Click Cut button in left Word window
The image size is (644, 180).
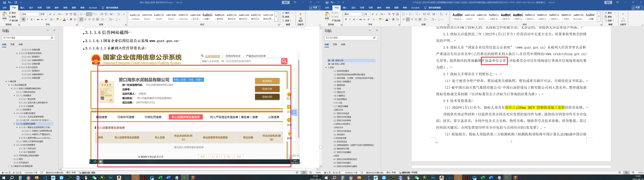coord(12,13)
